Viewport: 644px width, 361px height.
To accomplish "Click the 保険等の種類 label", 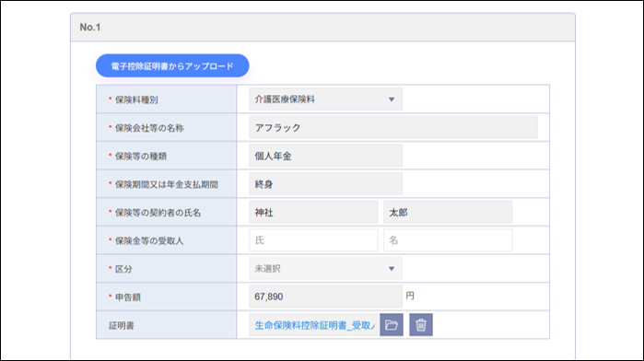I will pyautogui.click(x=140, y=156).
